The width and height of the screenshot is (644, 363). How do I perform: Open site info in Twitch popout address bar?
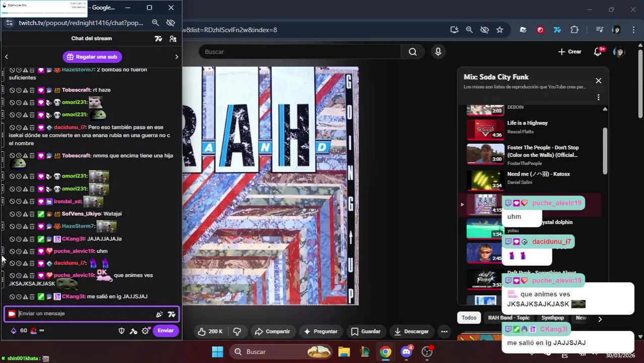9,23
